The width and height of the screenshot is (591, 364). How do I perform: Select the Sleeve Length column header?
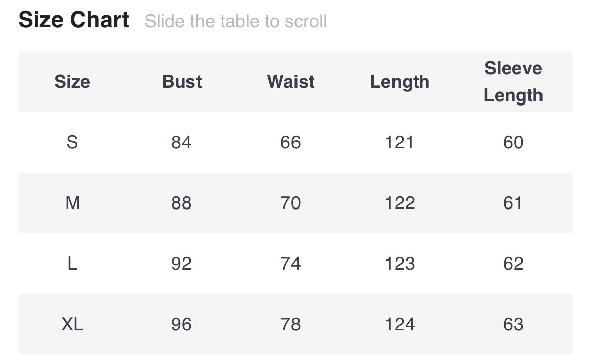point(513,82)
